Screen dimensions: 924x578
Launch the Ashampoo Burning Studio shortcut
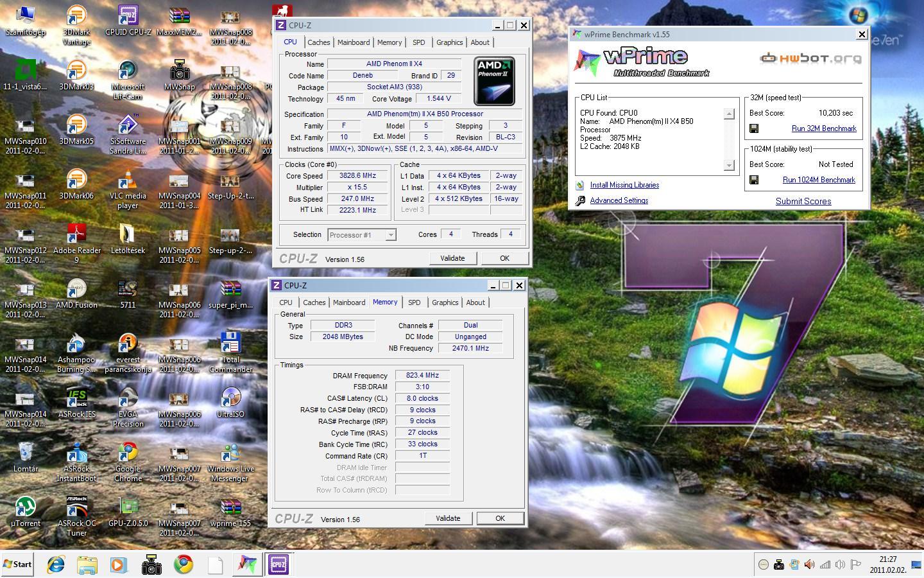tap(76, 352)
